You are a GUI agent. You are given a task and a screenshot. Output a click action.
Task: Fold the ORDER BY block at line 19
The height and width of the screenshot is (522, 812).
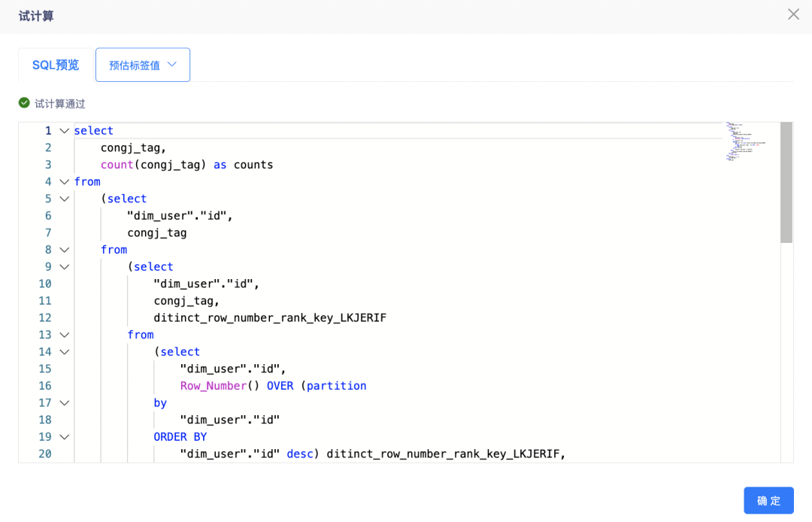click(64, 437)
